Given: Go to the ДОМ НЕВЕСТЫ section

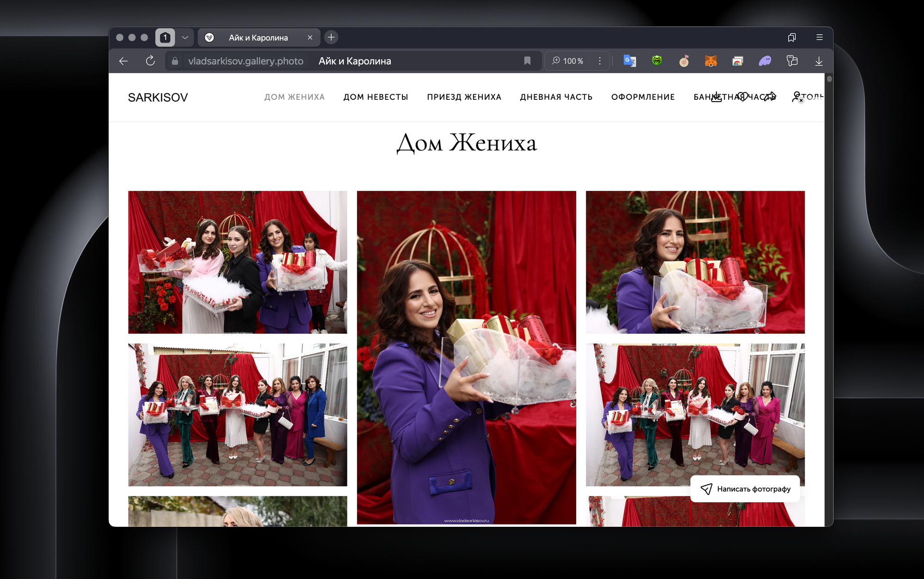Looking at the screenshot, I should (x=376, y=97).
